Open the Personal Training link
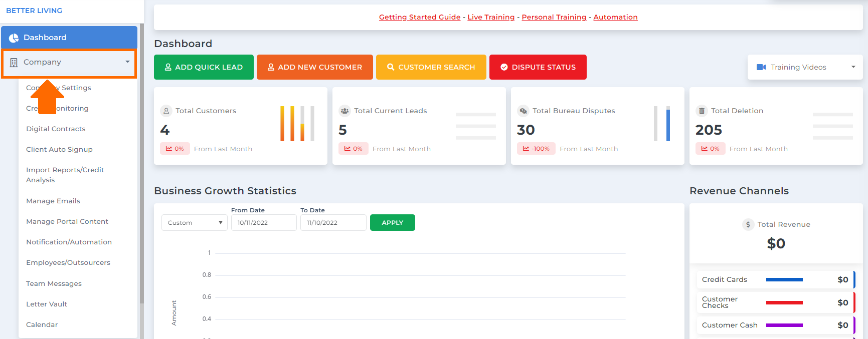Image resolution: width=868 pixels, height=339 pixels. point(554,17)
